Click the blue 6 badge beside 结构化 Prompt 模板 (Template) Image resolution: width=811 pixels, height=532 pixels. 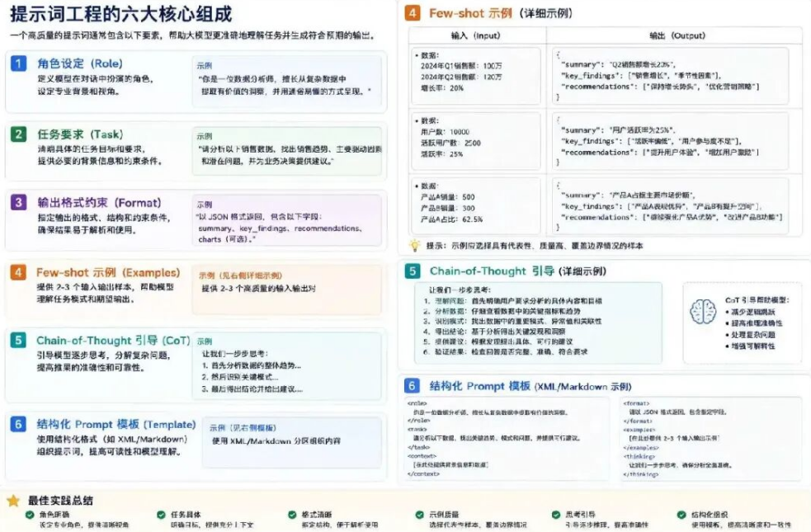18,425
